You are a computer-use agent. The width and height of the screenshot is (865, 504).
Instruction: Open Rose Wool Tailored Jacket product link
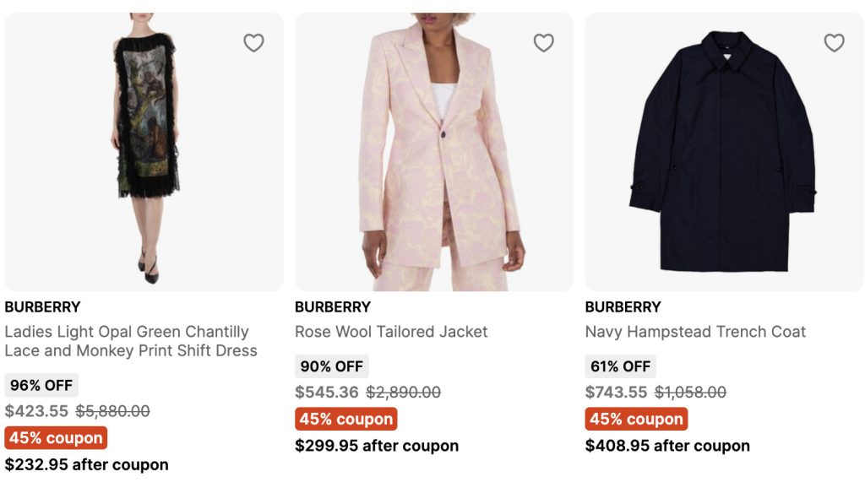(x=391, y=332)
